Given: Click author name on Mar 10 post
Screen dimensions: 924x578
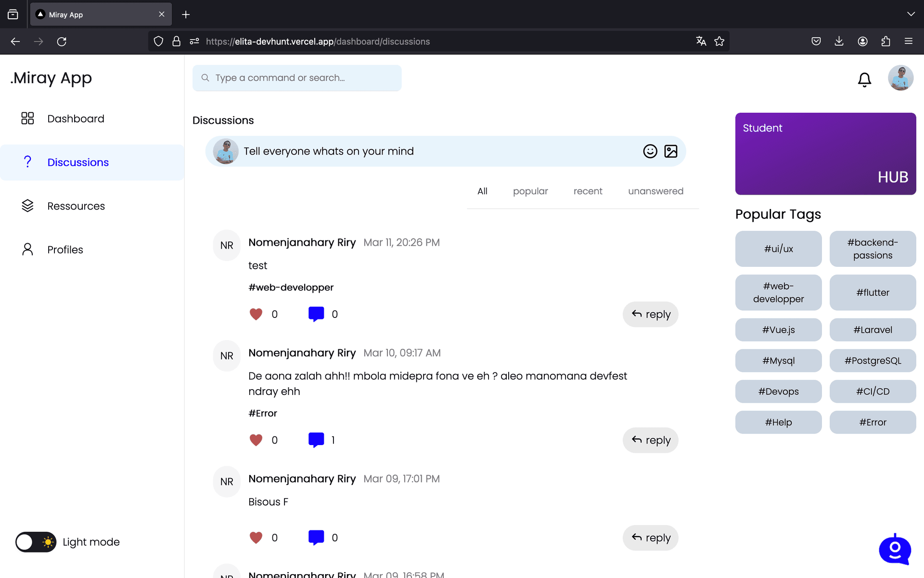Looking at the screenshot, I should coord(302,353).
